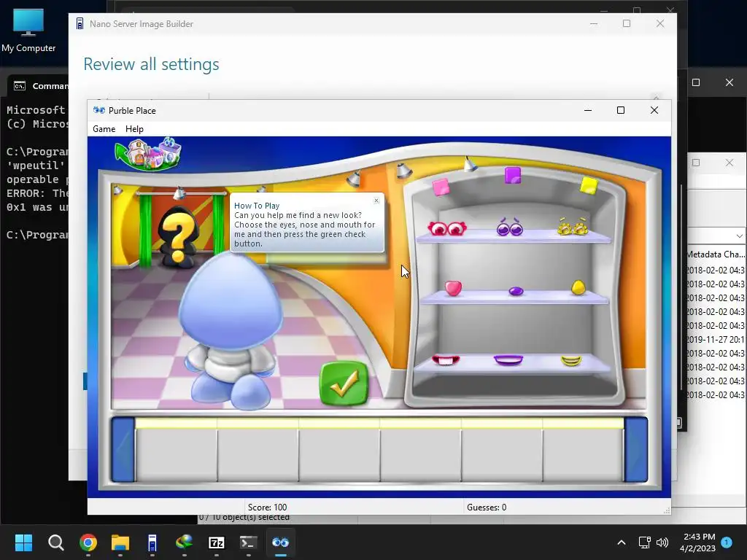Select the red eyes on the top shelf

tap(447, 228)
